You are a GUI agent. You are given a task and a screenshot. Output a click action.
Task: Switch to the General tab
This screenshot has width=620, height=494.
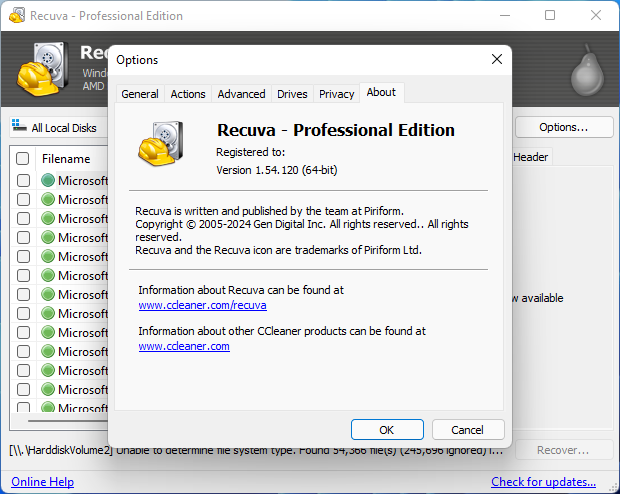pos(140,94)
